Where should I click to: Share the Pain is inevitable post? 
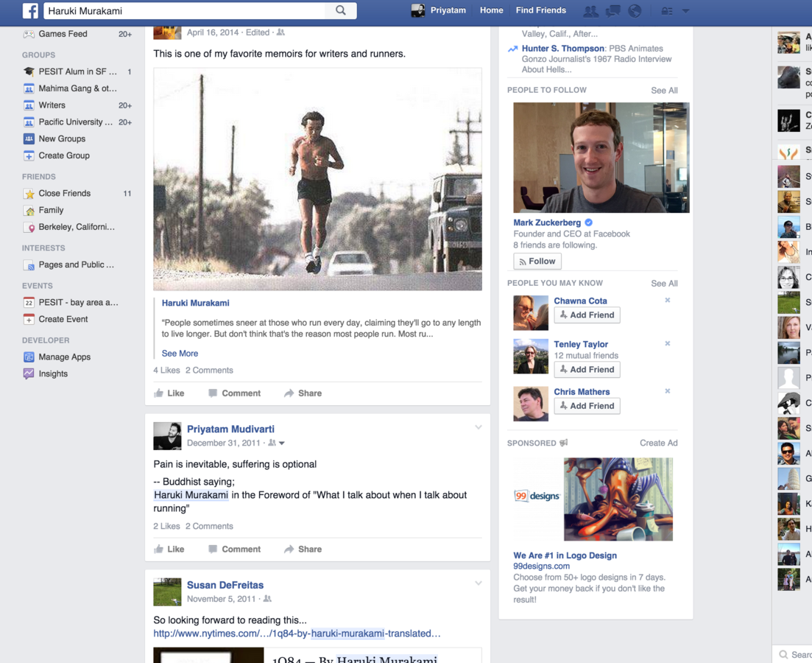[303, 549]
